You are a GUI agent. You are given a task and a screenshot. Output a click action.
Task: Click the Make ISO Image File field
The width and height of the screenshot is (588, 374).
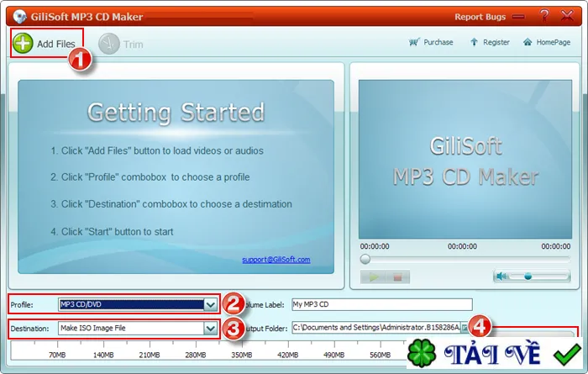click(131, 329)
